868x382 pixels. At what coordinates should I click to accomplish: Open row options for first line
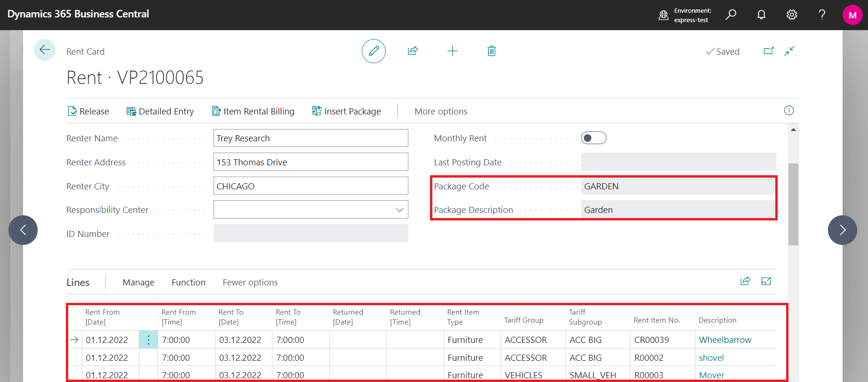(x=148, y=340)
